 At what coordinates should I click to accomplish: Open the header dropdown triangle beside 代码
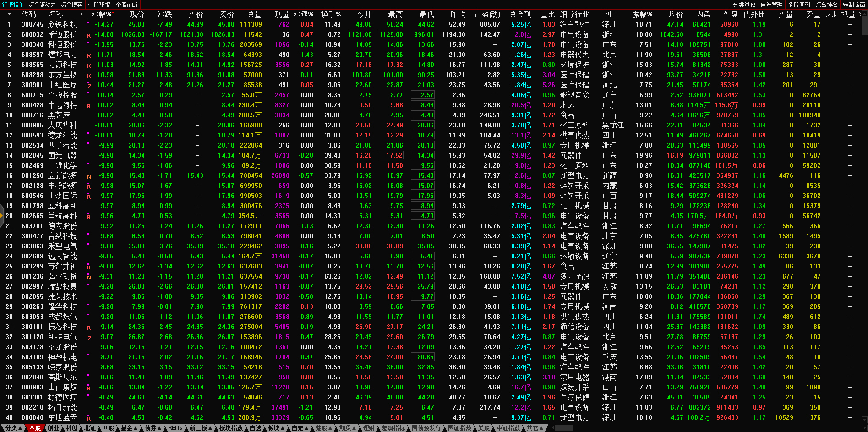point(9,14)
